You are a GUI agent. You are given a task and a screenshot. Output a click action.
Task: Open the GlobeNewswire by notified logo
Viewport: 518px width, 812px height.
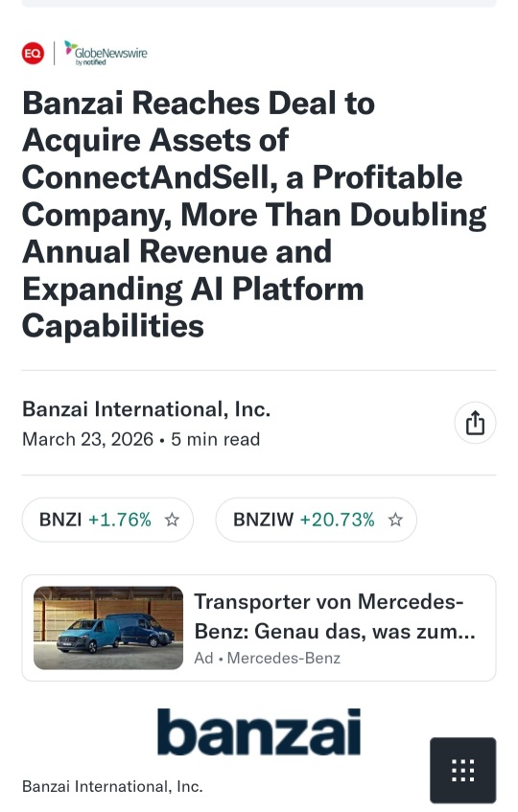(106, 54)
